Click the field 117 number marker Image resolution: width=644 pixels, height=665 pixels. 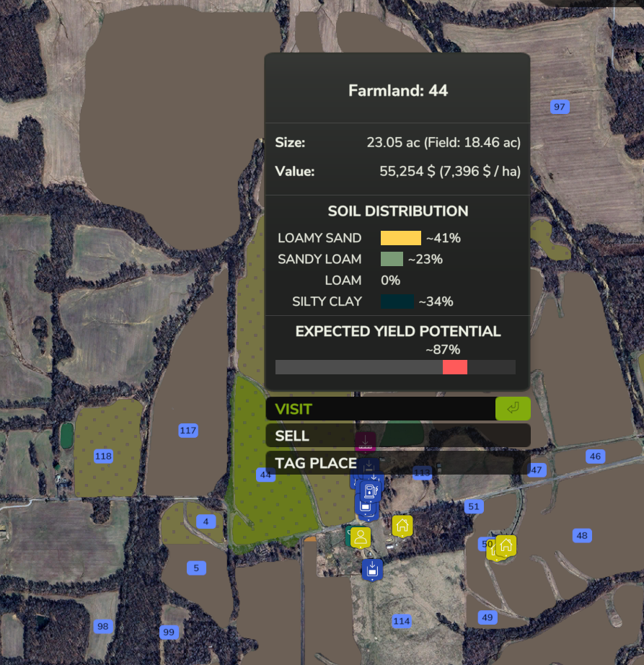point(188,431)
